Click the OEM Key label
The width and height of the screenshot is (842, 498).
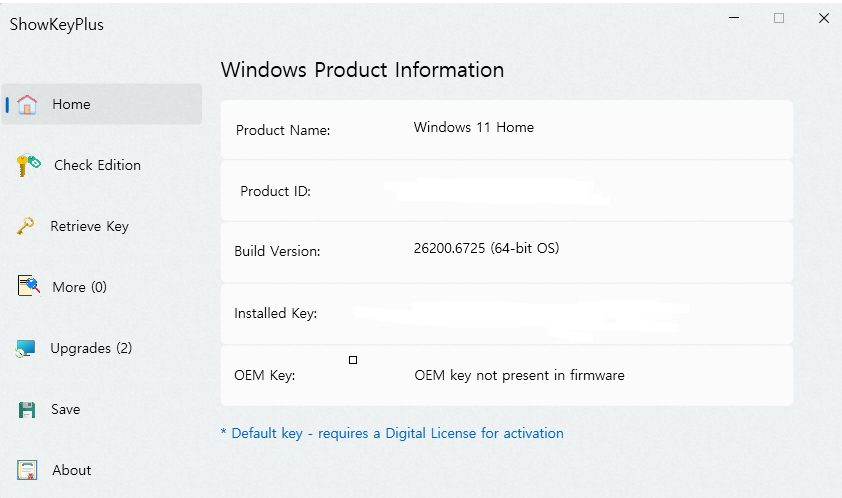click(265, 375)
